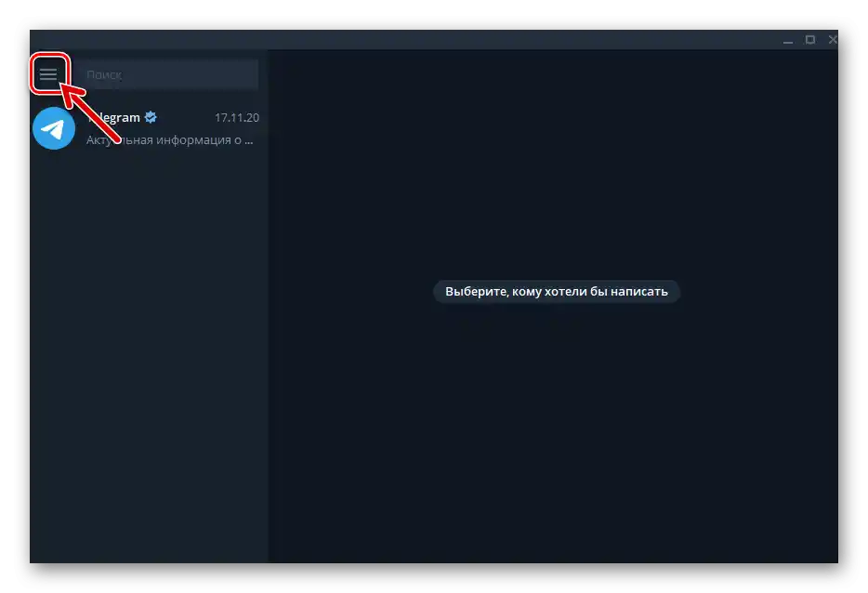The height and width of the screenshot is (593, 868).
Task: Click the empty space below the chat list
Action: 149,372
